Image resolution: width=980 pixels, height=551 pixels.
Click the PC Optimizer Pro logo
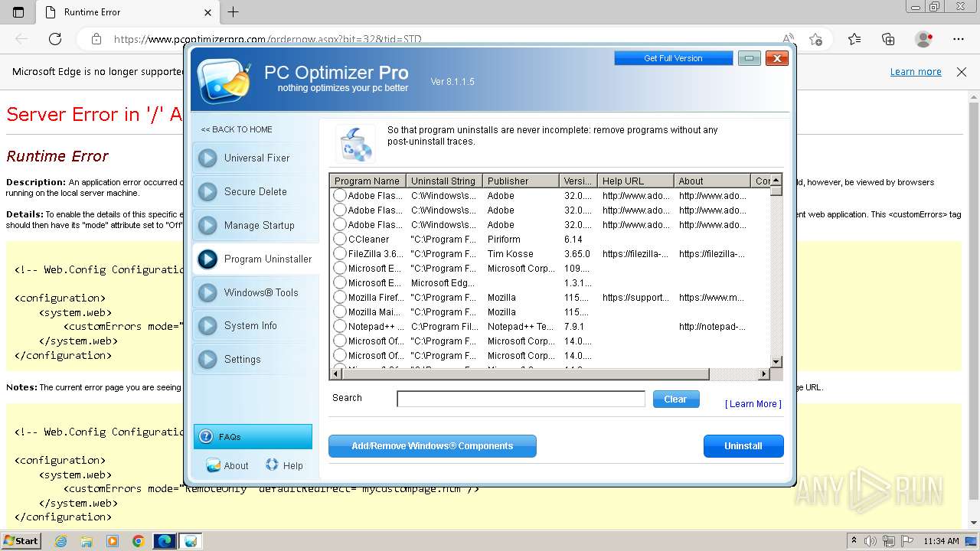pyautogui.click(x=223, y=80)
